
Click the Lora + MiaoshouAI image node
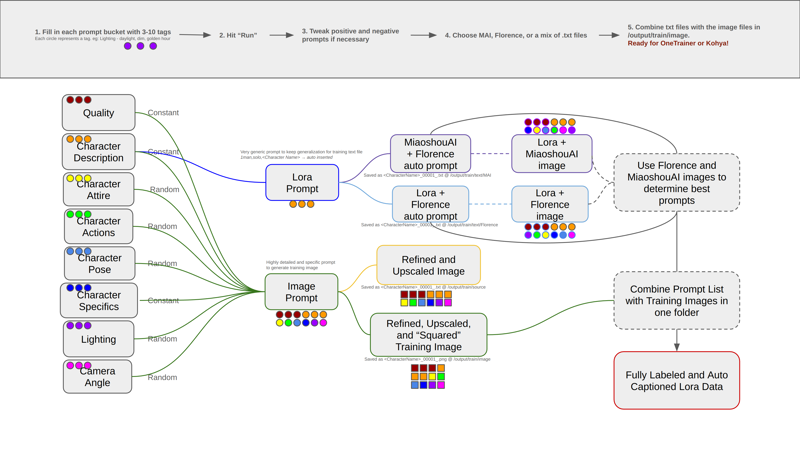coord(552,154)
